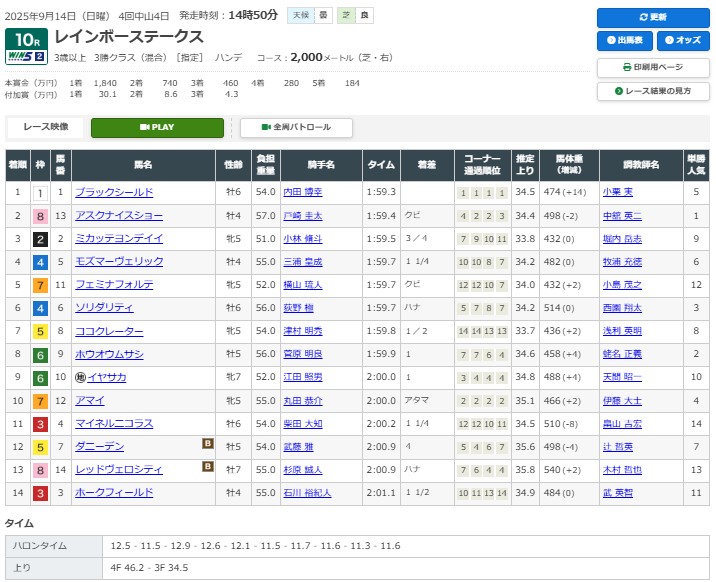Viewport: 716px width, 582px height.
Task: View jockey 内田 博幸 profile
Action: pos(305,192)
